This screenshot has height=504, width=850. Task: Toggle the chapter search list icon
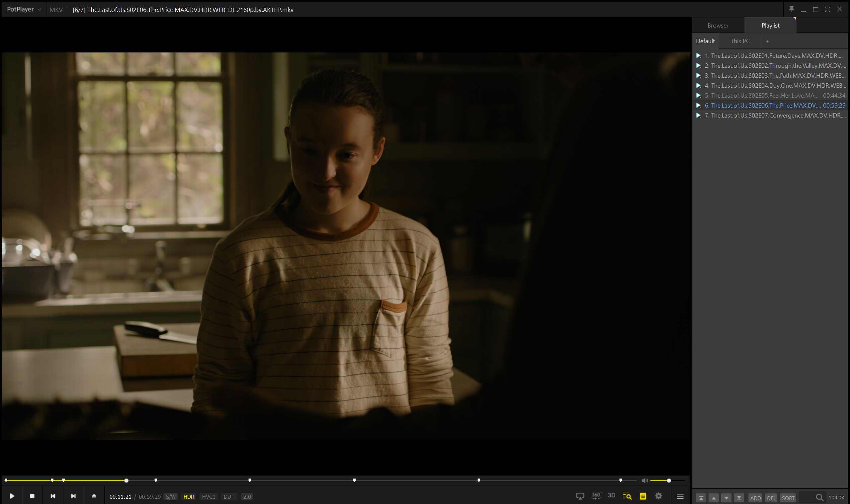(627, 496)
